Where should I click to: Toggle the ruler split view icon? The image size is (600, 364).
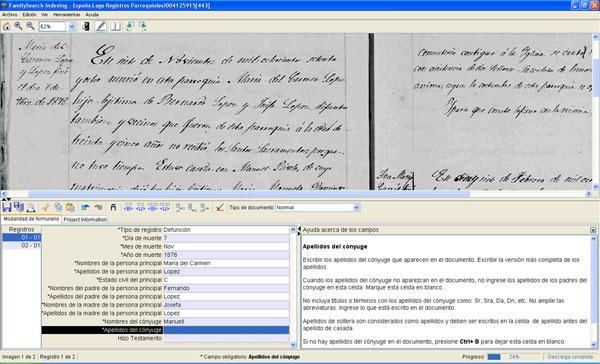pos(115,26)
